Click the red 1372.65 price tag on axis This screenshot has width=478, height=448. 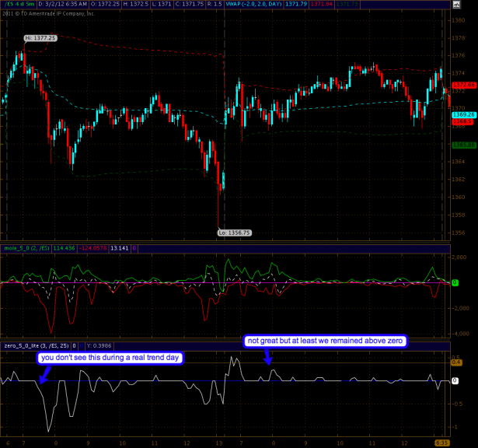[463, 84]
